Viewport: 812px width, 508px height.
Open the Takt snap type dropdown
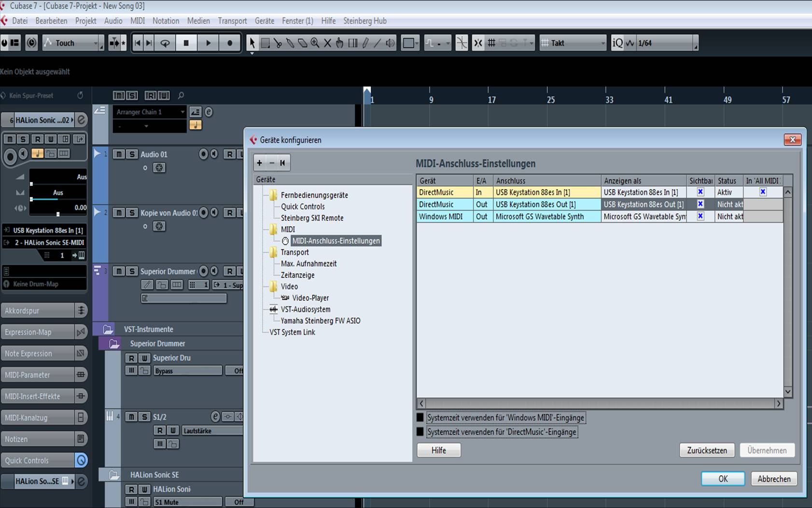(x=573, y=43)
